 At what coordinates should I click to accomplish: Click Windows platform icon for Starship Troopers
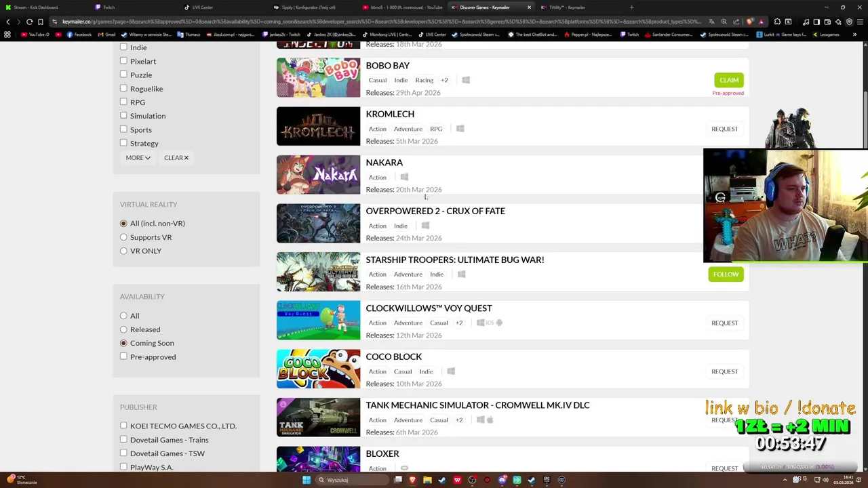pos(462,274)
